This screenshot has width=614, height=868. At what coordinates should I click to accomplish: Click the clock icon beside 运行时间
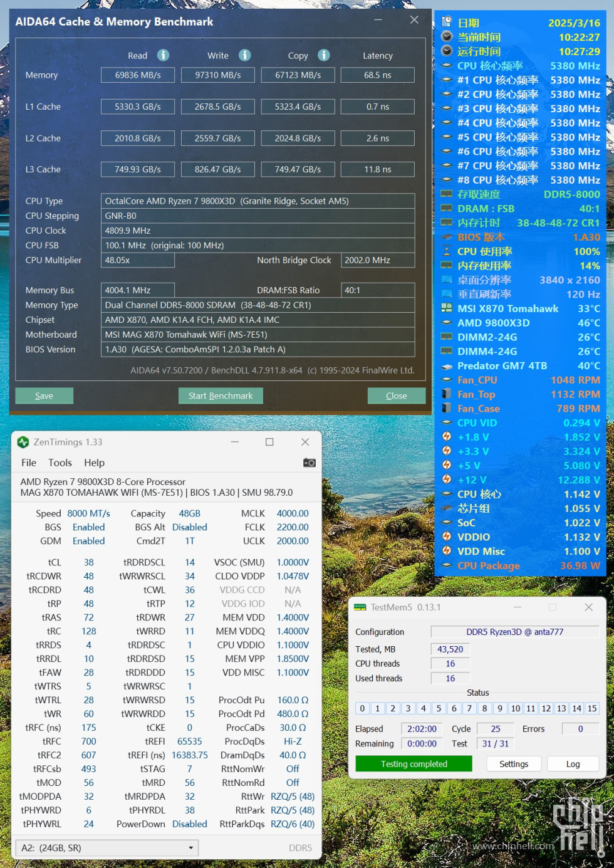447,51
